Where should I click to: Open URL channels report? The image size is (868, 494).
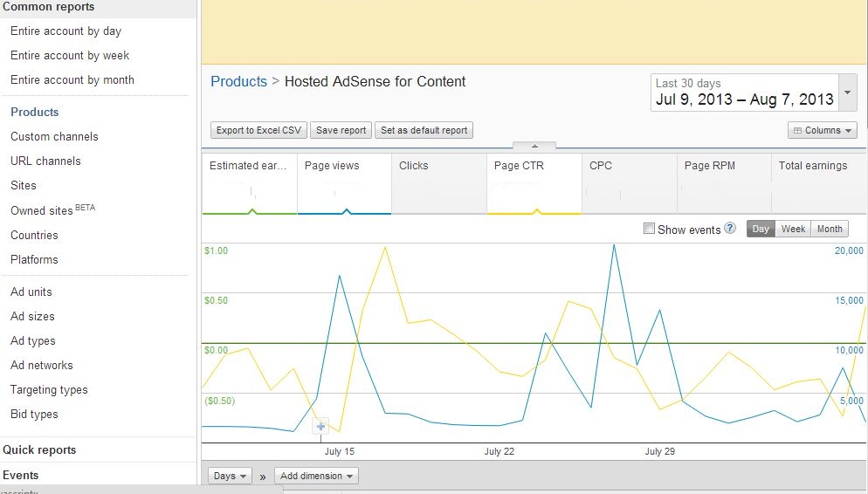click(x=45, y=161)
